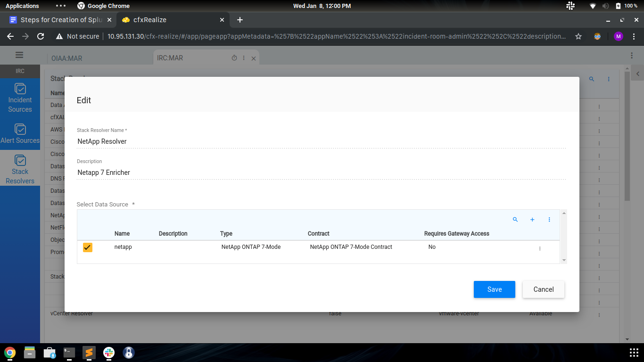Click the Name column header
This screenshot has width=644, height=362.
coord(122,234)
